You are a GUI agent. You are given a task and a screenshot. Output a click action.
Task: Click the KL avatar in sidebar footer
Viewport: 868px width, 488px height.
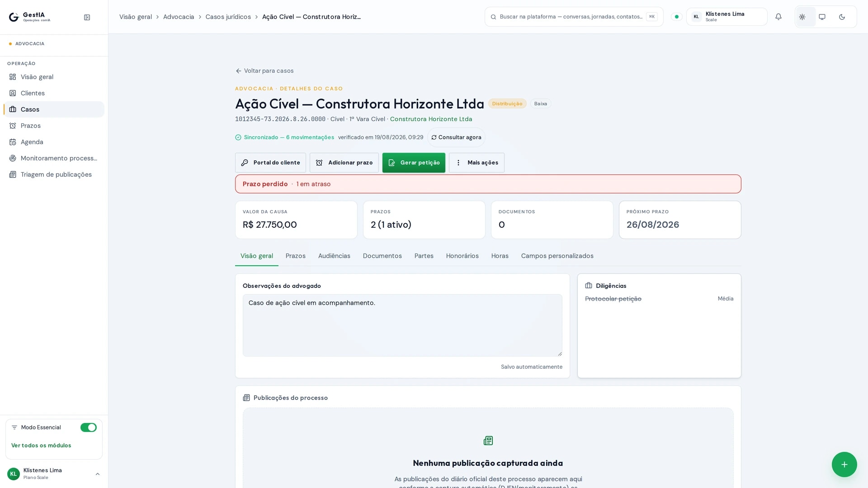[x=14, y=474]
